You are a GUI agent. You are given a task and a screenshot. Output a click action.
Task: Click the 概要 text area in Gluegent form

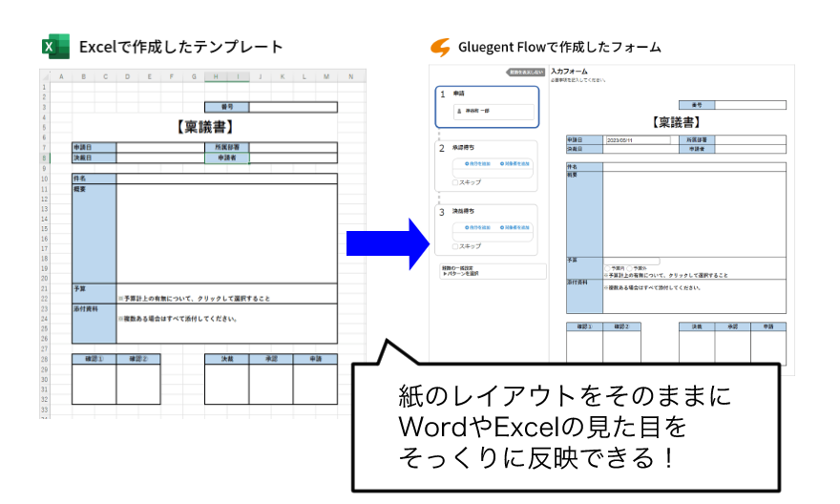click(694, 214)
